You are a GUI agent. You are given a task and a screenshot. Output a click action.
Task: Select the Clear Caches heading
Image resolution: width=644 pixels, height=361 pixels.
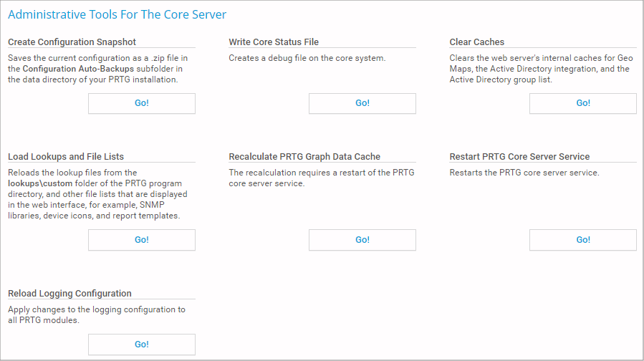pyautogui.click(x=477, y=42)
